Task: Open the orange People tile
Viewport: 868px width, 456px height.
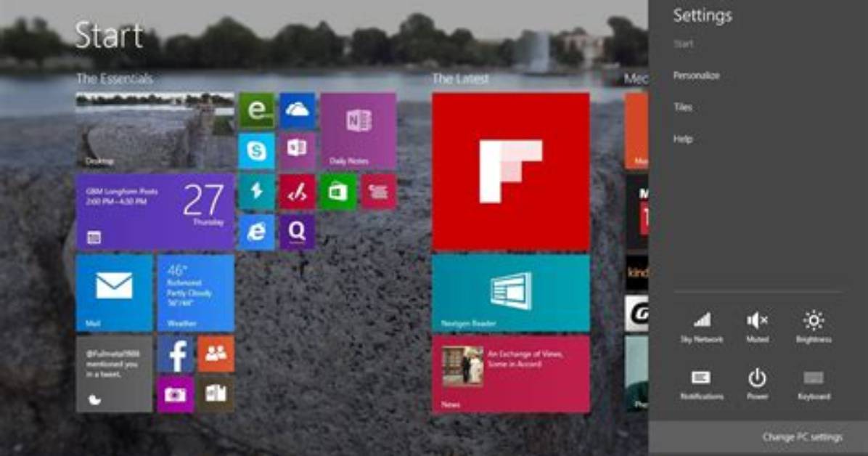Action: [216, 354]
